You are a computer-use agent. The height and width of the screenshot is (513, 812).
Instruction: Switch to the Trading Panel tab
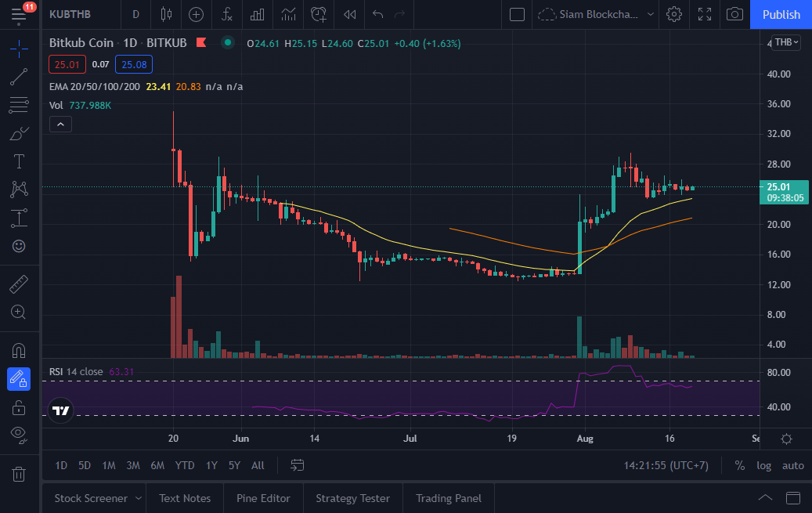coord(448,497)
